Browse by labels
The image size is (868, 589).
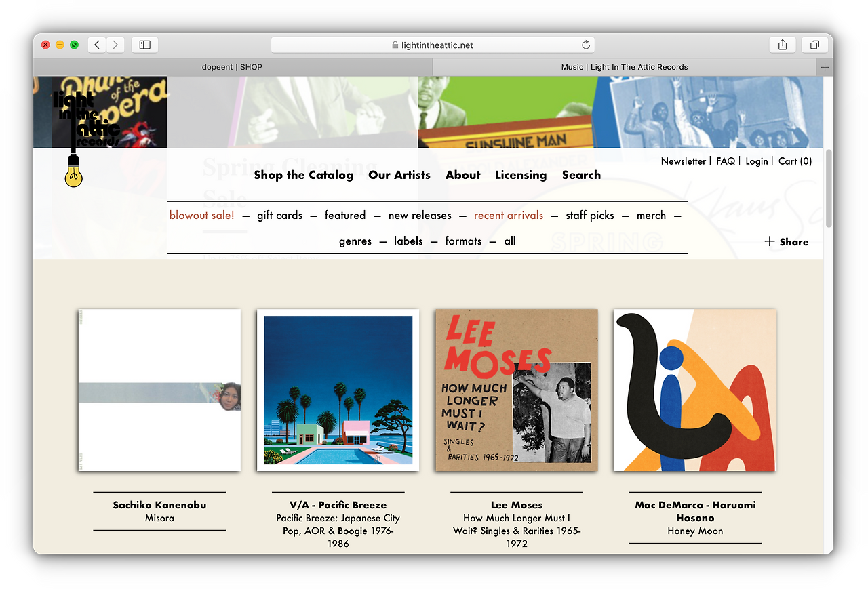click(408, 241)
